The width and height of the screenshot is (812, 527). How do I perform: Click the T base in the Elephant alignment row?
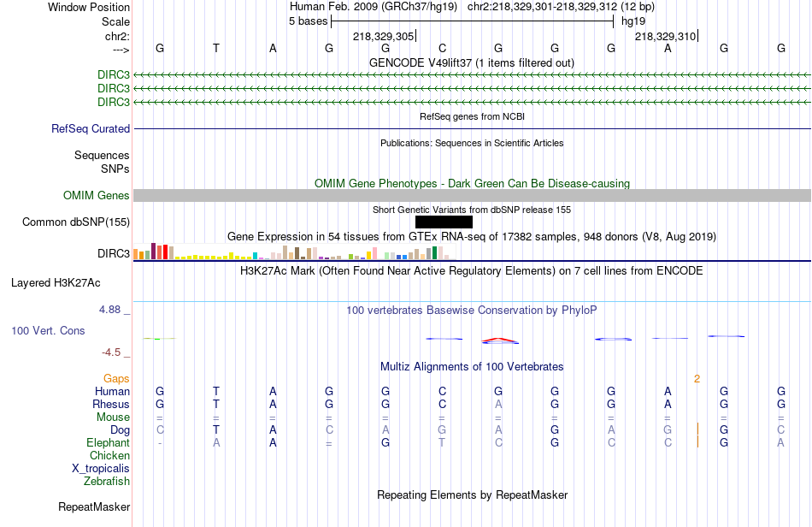point(442,442)
